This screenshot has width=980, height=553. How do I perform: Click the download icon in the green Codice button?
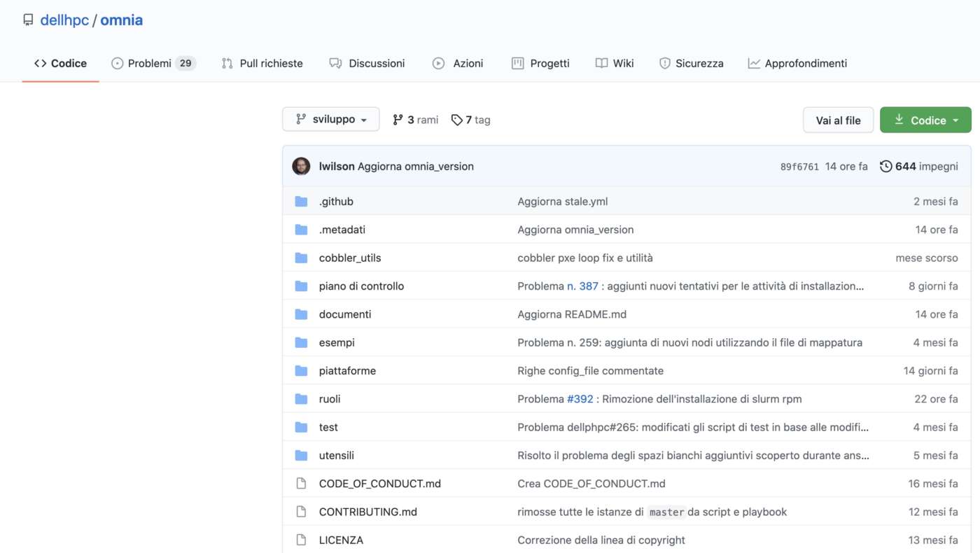click(x=899, y=120)
